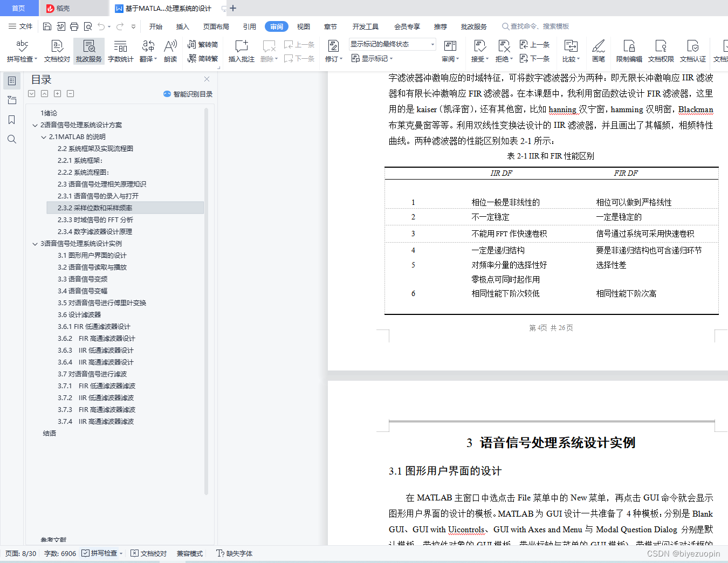Toggle the select-all checkbox in 目录 panel
This screenshot has width=728, height=563.
[31, 93]
